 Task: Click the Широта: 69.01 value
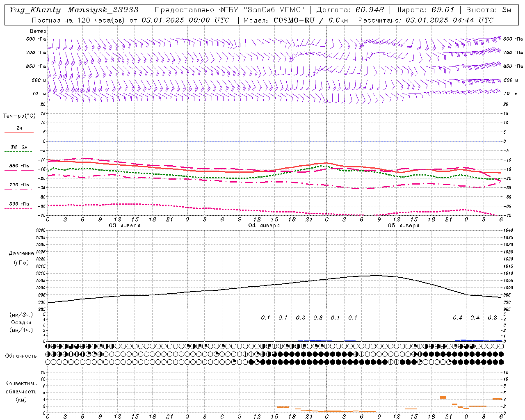pyautogui.click(x=425, y=10)
